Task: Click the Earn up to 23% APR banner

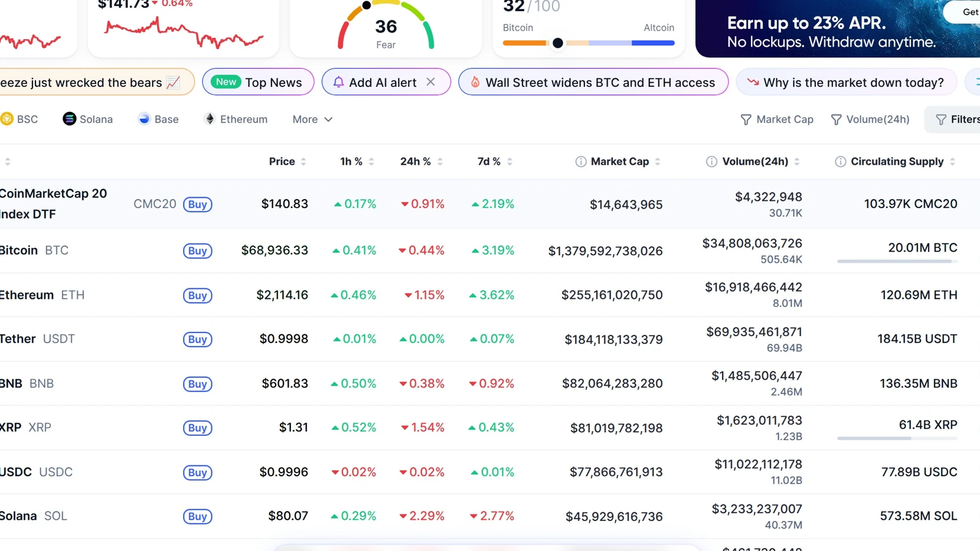Action: [x=837, y=28]
